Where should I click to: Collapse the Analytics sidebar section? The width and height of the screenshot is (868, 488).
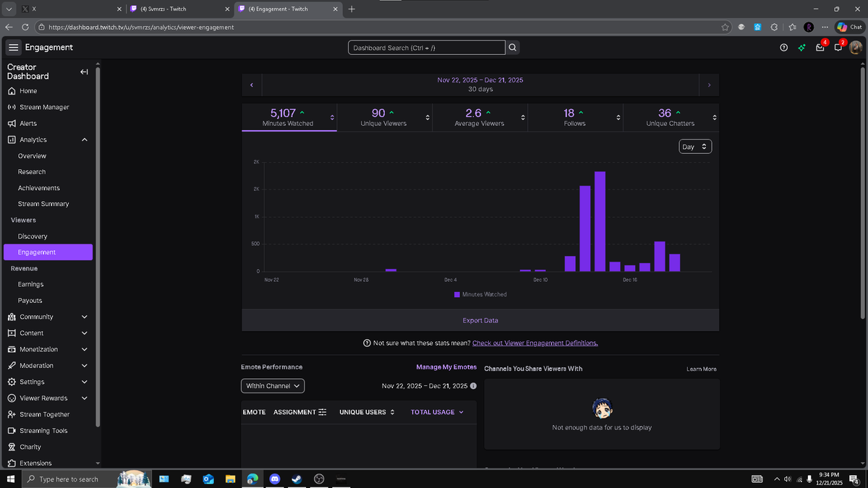pyautogui.click(x=85, y=140)
